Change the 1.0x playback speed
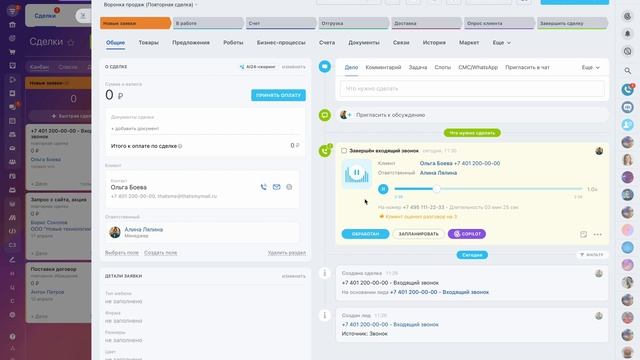640x360 pixels. [x=592, y=189]
